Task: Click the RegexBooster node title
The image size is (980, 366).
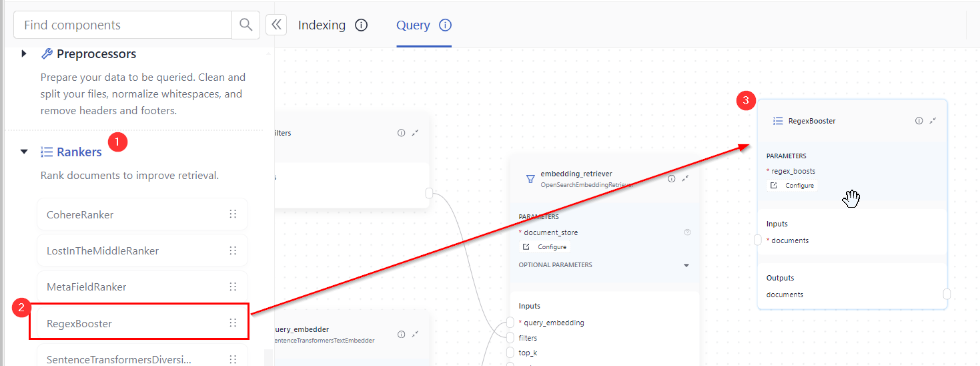Action: [812, 121]
